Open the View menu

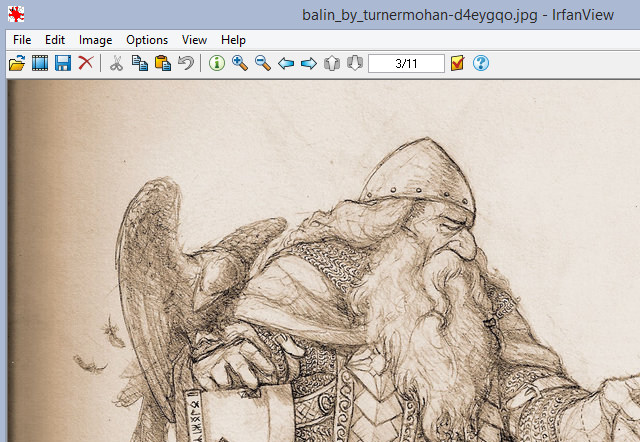(194, 40)
